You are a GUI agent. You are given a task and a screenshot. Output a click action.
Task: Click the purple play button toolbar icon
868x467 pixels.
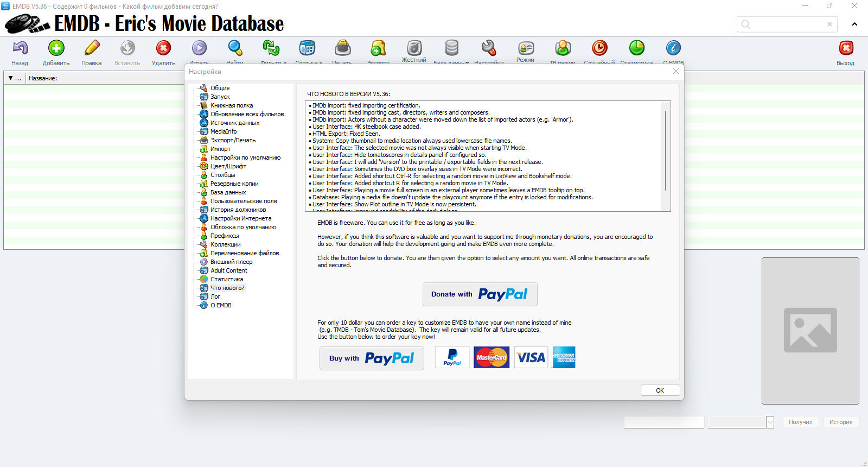(x=199, y=48)
